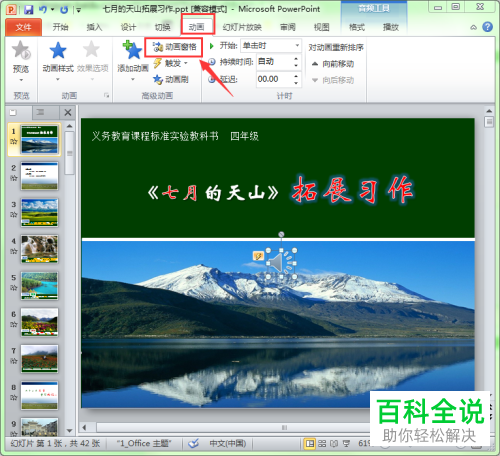Open the animation group dialog launcher
This screenshot has height=456, width=500.
click(x=106, y=96)
